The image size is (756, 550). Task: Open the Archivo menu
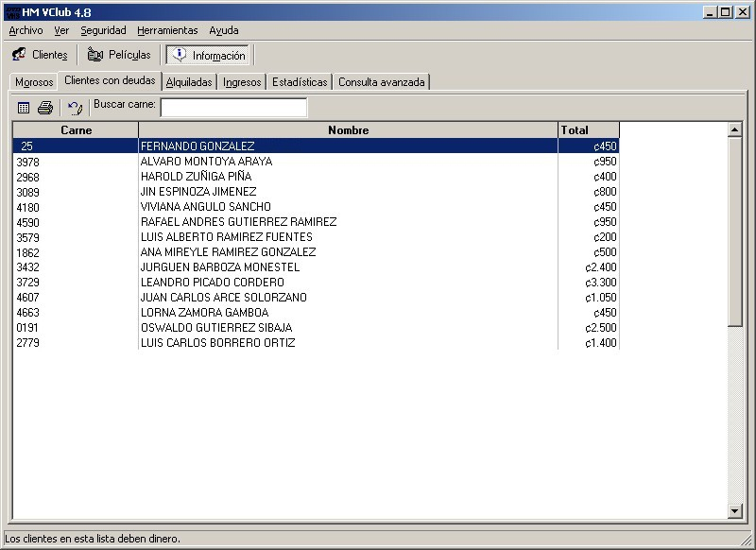[x=26, y=30]
